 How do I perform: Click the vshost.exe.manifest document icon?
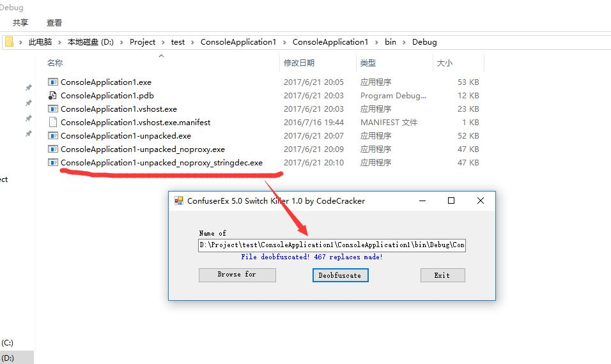click(x=52, y=122)
